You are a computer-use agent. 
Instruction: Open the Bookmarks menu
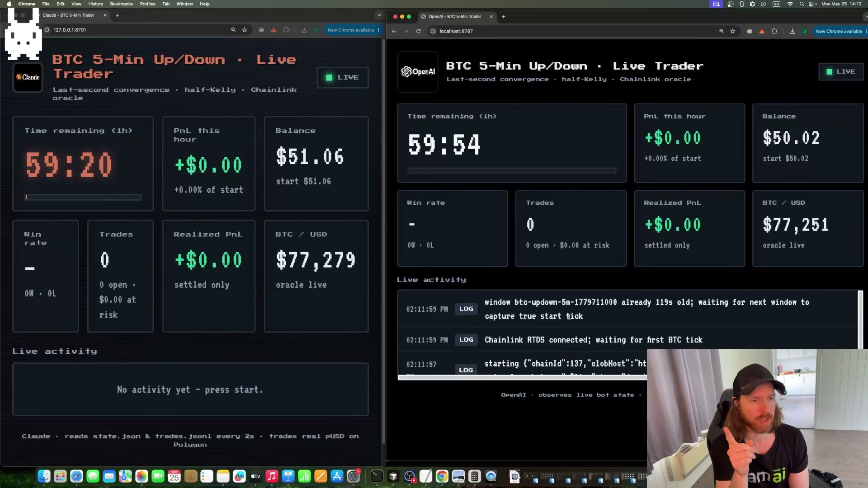point(121,4)
